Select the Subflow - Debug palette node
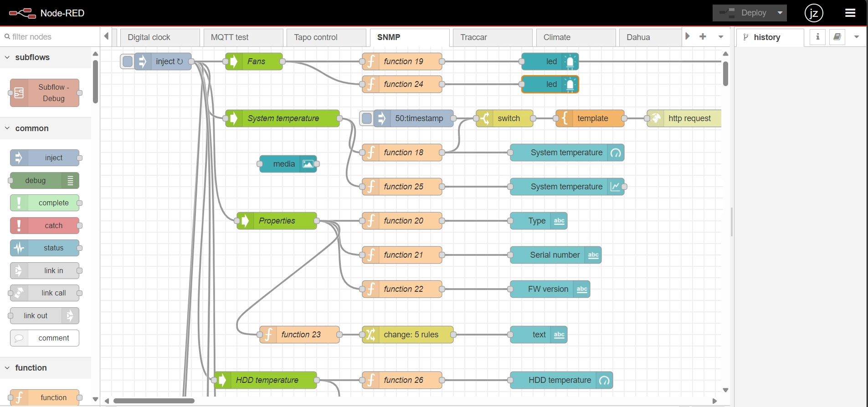This screenshot has height=407, width=868. tap(45, 93)
